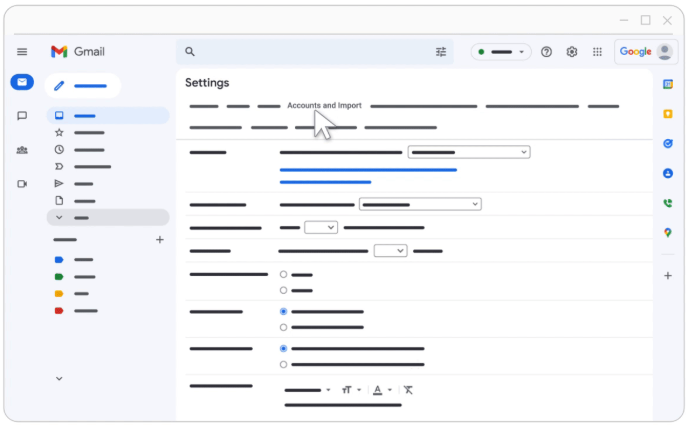Switch to Accounts and Import tab

(324, 105)
